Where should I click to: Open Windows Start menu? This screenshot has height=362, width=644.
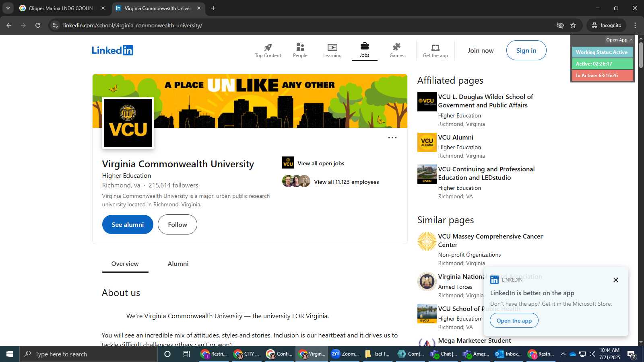click(10, 354)
